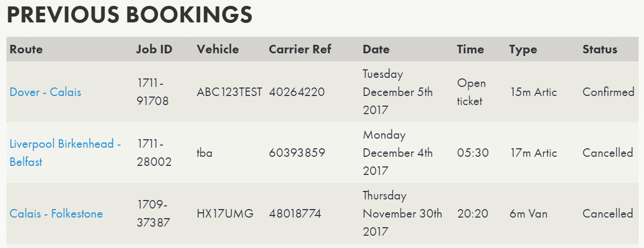The width and height of the screenshot is (644, 248).
Task: Click the Carrier Ref column header
Action: point(300,50)
